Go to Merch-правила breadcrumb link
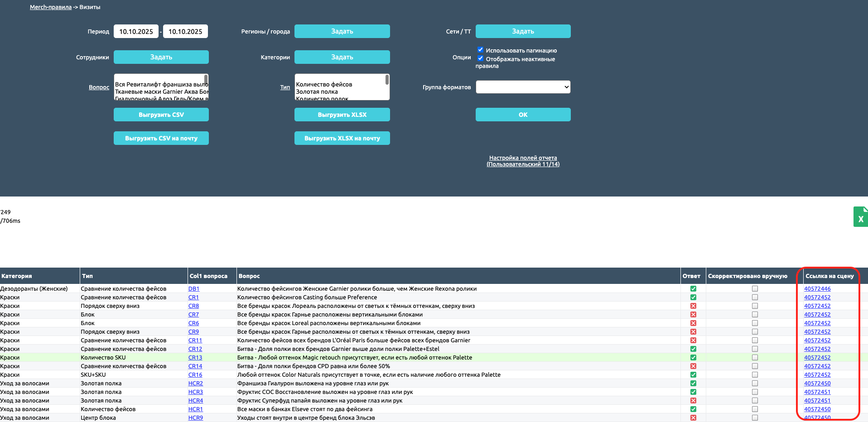The height and width of the screenshot is (422, 868). coord(50,7)
